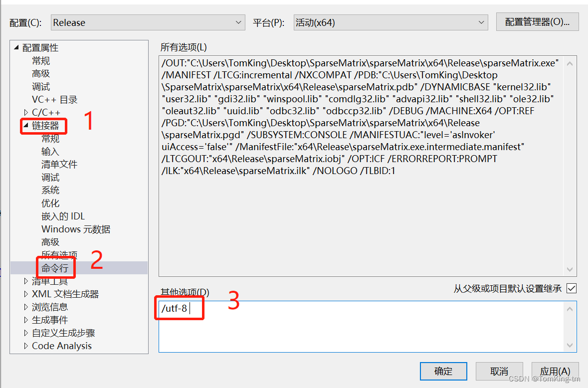Open the 平台 活动(x64) dropdown
This screenshot has width=588, height=388.
coord(480,22)
